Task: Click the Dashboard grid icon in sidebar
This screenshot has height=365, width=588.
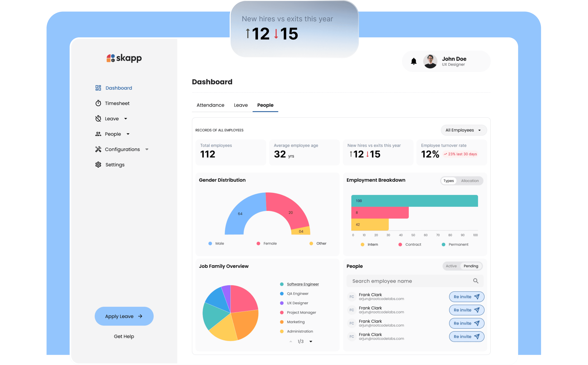Action: tap(98, 88)
